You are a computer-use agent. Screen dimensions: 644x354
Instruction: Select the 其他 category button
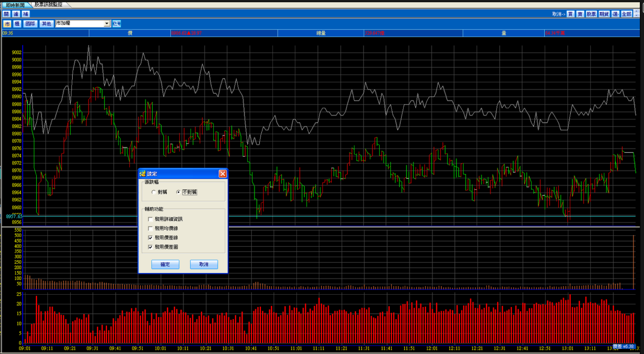pos(46,24)
